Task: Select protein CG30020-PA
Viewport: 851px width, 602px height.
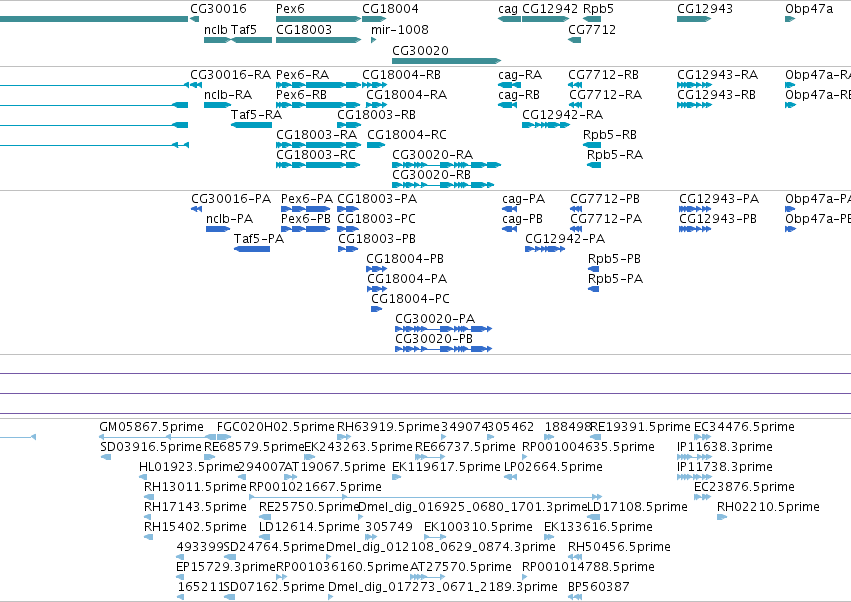Action: (435, 319)
